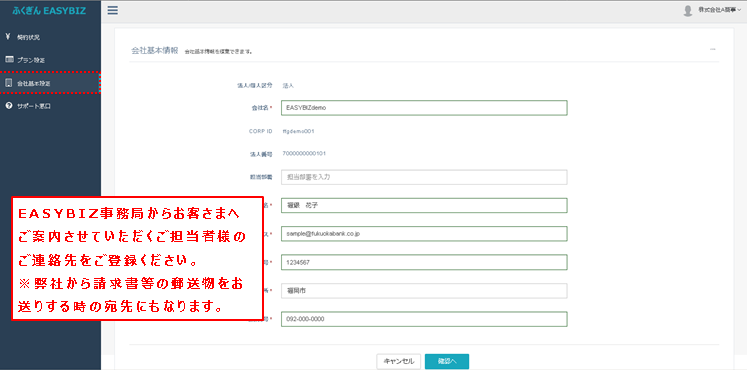Click the user avatar icon in header

click(x=687, y=10)
